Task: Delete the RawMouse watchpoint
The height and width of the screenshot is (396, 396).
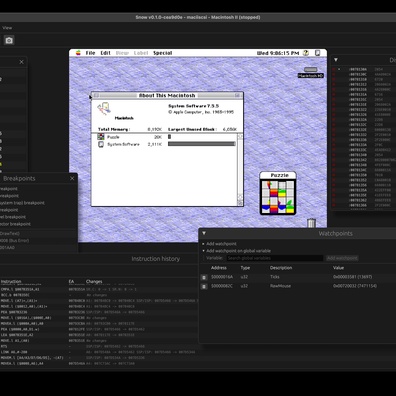Action: point(204,286)
